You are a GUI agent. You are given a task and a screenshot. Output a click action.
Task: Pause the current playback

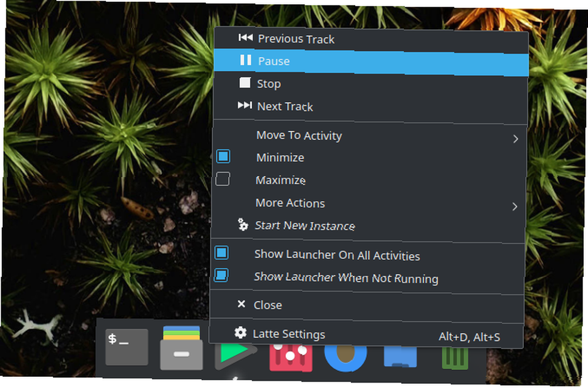[371, 62]
